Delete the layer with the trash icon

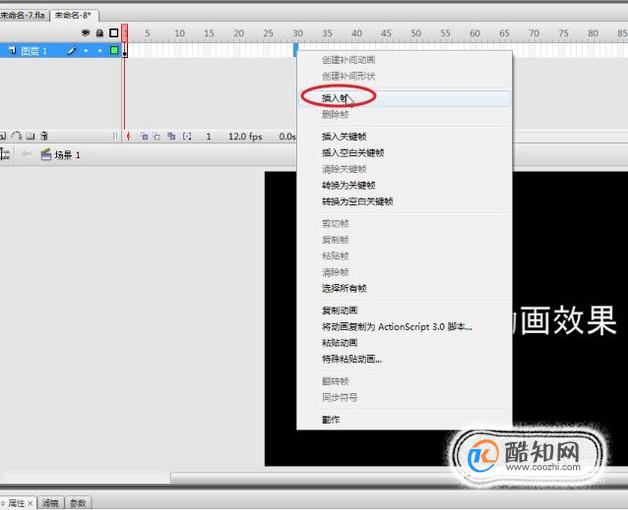pyautogui.click(x=44, y=136)
